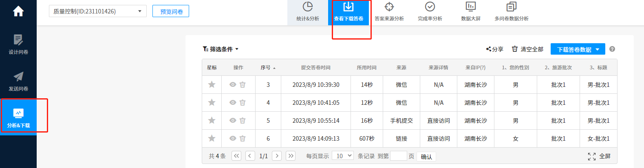Star the response with serial number 3
This screenshot has height=168, width=644.
click(212, 84)
